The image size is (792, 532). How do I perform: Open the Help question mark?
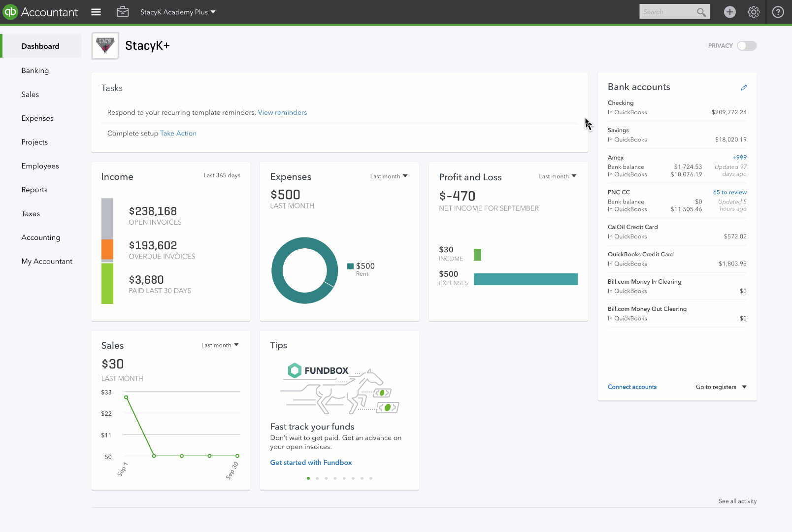click(778, 12)
